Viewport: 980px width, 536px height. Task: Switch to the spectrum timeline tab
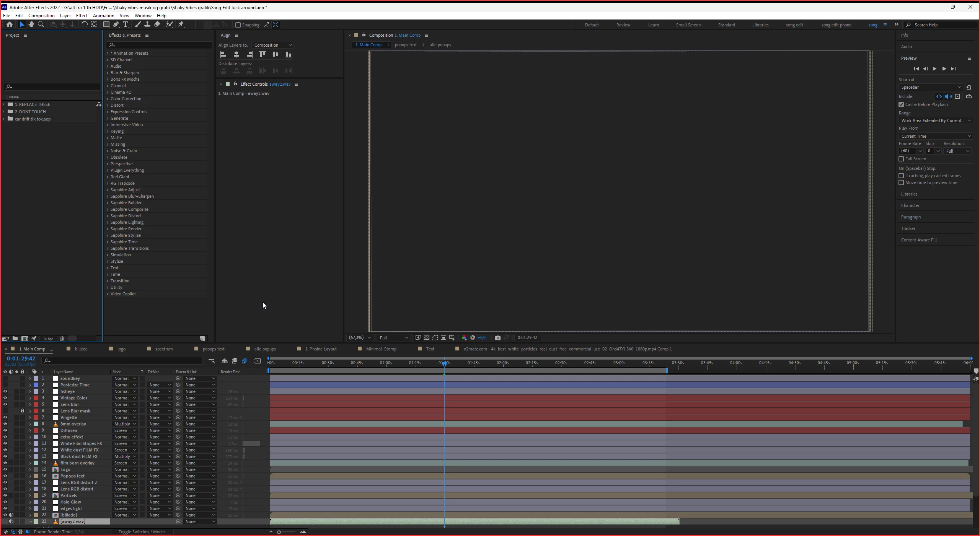[164, 349]
